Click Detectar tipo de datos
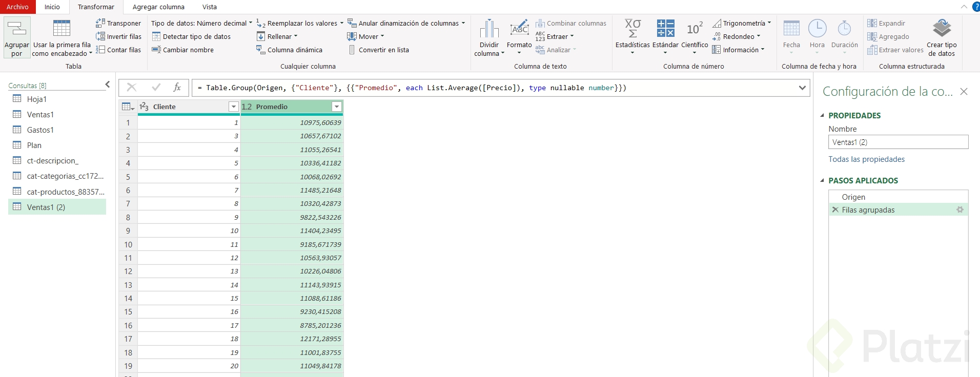Image resolution: width=980 pixels, height=377 pixels. click(191, 36)
